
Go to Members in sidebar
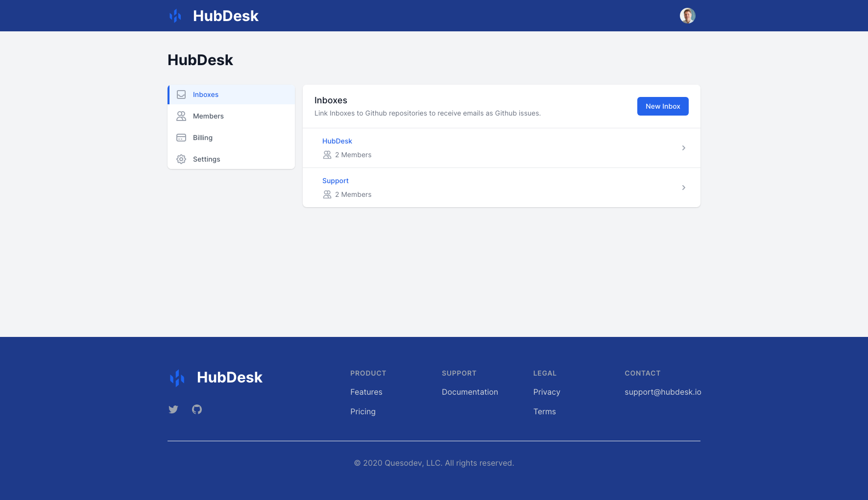(x=231, y=116)
